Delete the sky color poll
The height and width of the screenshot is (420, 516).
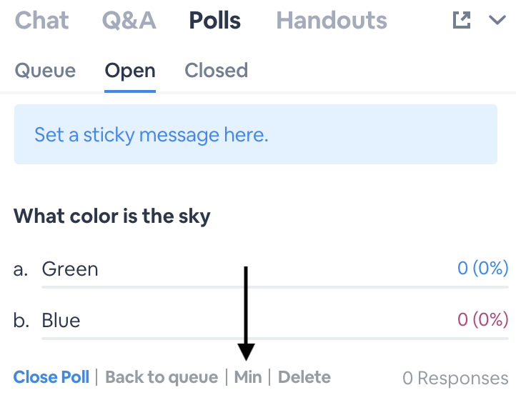pyautogui.click(x=304, y=377)
